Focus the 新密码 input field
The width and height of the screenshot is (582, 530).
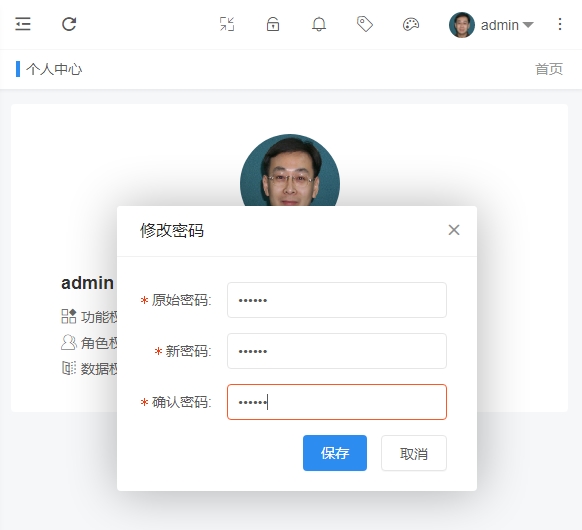pyautogui.click(x=337, y=351)
